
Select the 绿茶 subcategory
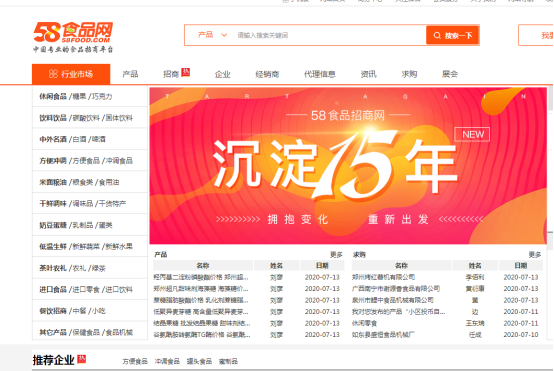pos(99,268)
